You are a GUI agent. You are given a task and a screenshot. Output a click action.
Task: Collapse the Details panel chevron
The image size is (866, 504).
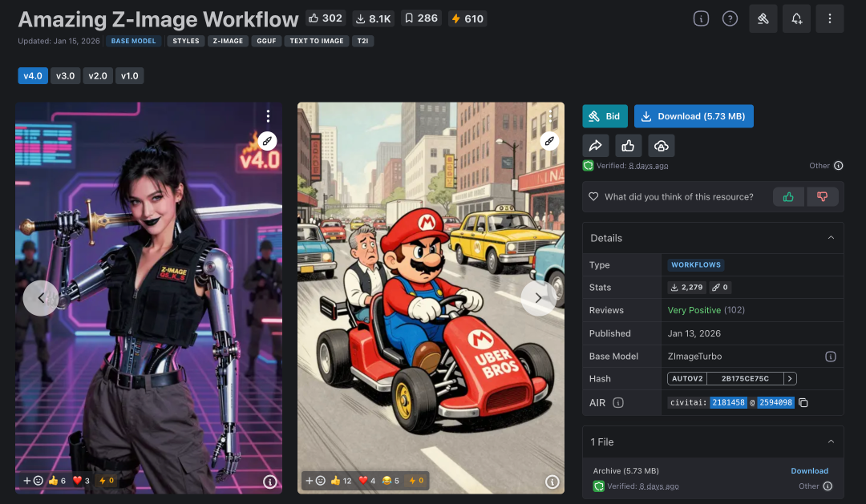pos(831,238)
